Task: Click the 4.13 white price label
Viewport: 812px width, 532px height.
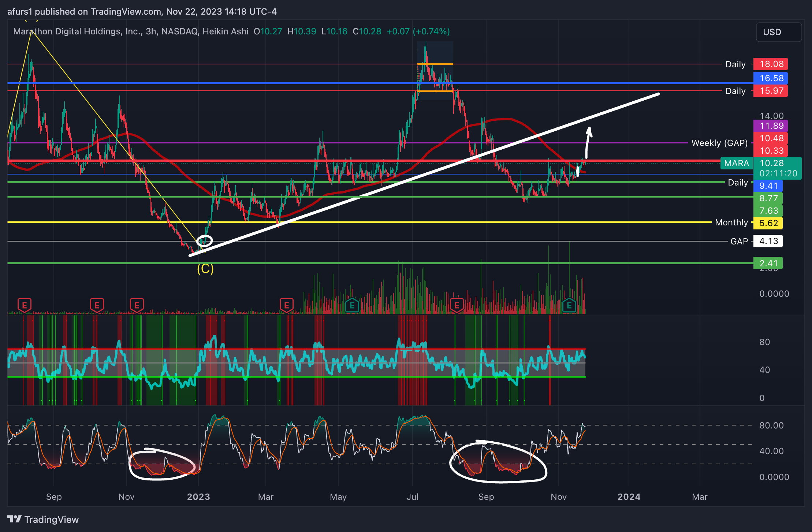Action: (x=768, y=241)
